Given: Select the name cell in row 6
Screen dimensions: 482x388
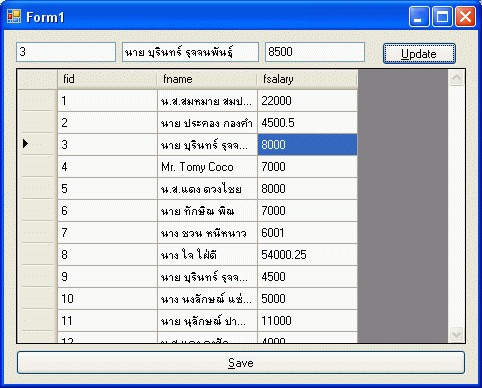Looking at the screenshot, I should pos(207,211).
